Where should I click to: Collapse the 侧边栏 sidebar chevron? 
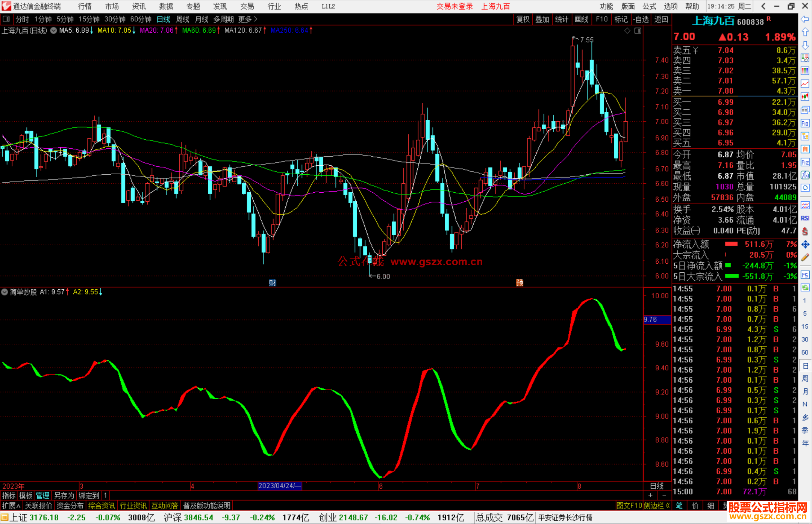pos(668,506)
